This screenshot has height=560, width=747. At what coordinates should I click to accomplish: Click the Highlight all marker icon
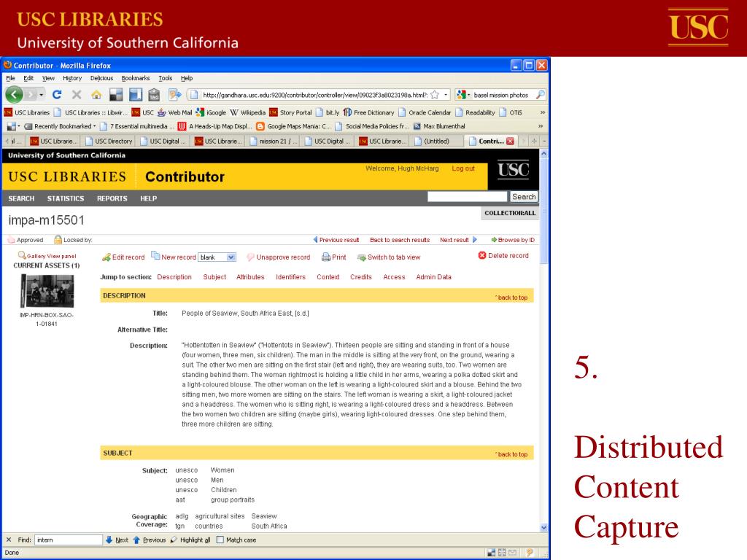tap(174, 540)
